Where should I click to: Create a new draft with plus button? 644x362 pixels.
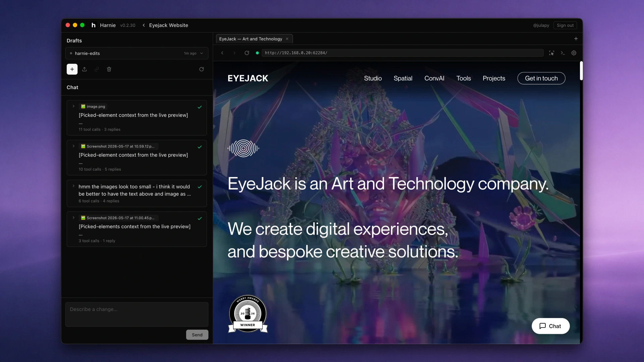pos(72,69)
